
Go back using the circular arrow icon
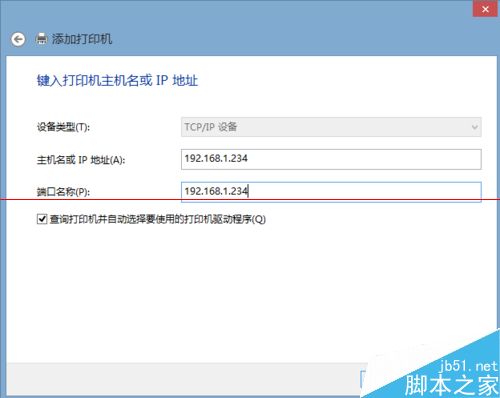18,39
